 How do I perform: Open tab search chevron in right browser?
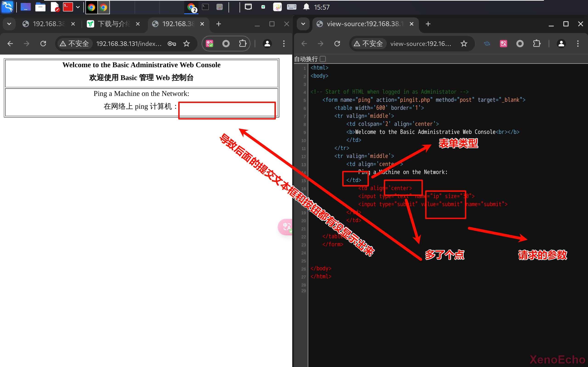pyautogui.click(x=303, y=24)
